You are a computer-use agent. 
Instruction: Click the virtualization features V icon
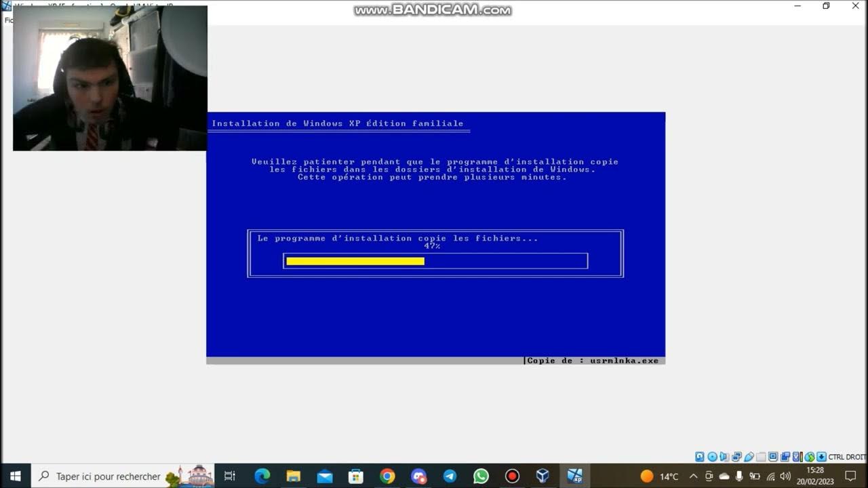[797, 457]
